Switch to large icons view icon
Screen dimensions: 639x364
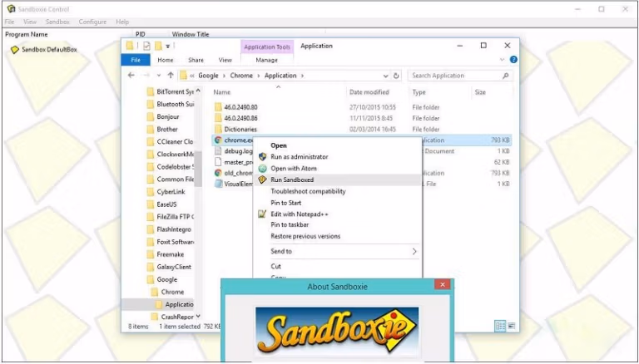[512, 326]
